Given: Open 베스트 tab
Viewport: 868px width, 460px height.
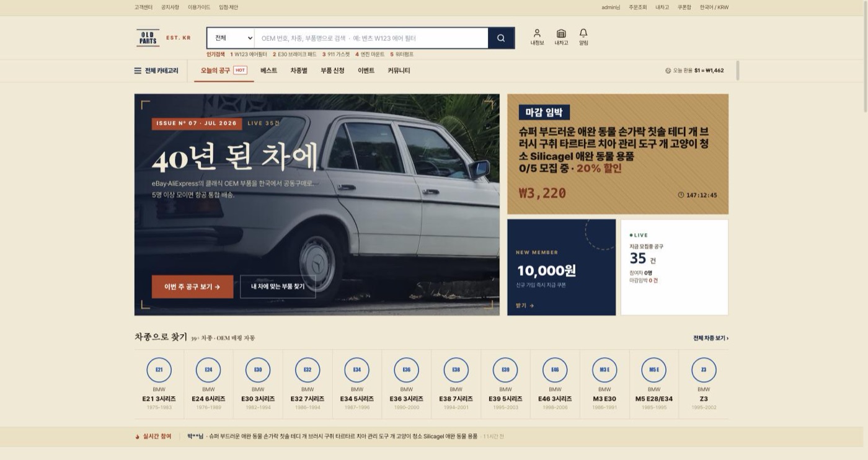Looking at the screenshot, I should (x=269, y=71).
